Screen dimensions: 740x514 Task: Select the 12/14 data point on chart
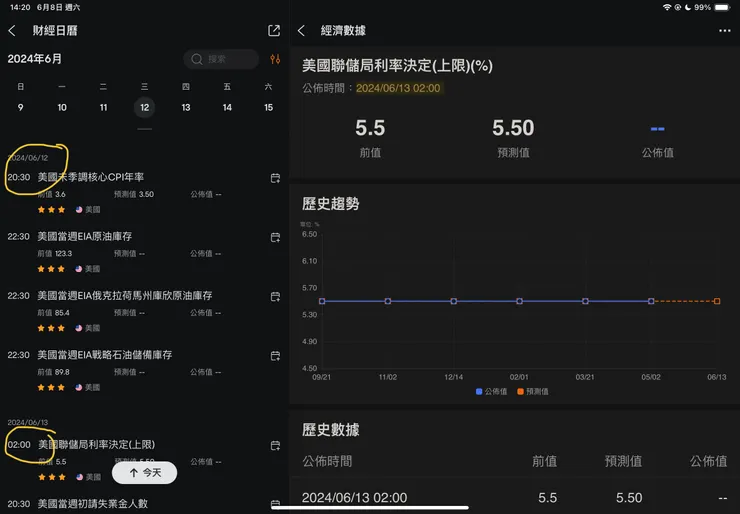click(x=454, y=301)
